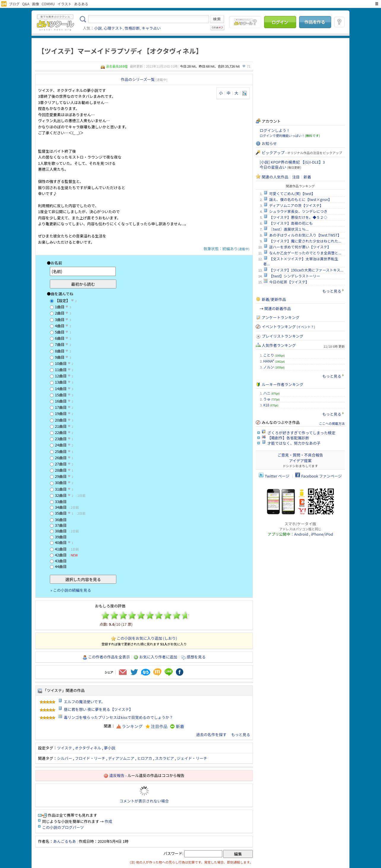The width and height of the screenshot is (381, 868).
Task: Expand ざくろが好きすぎて item plus box
Action: [258, 433]
